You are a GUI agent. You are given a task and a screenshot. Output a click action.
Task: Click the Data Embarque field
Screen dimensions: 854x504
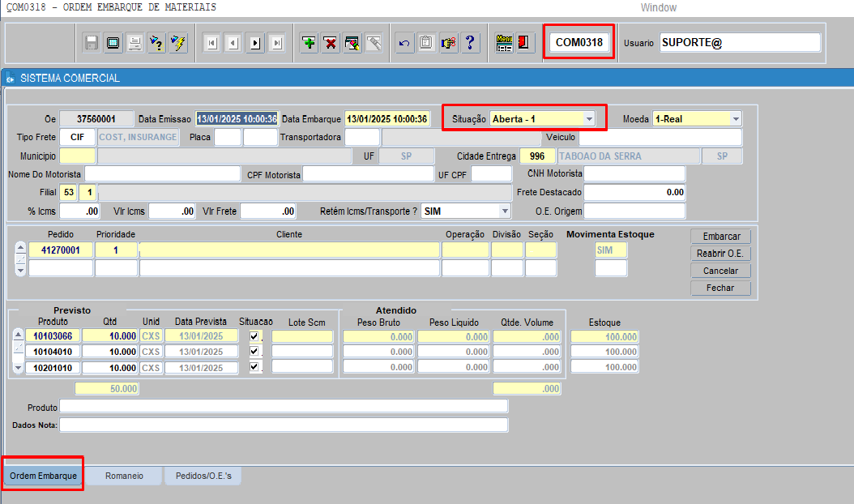[x=387, y=119]
